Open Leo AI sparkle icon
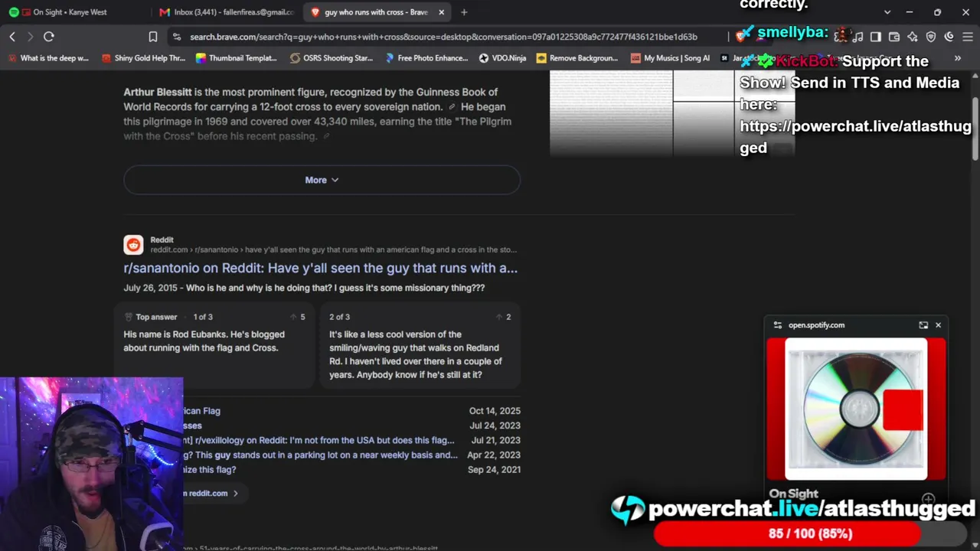 click(x=913, y=37)
